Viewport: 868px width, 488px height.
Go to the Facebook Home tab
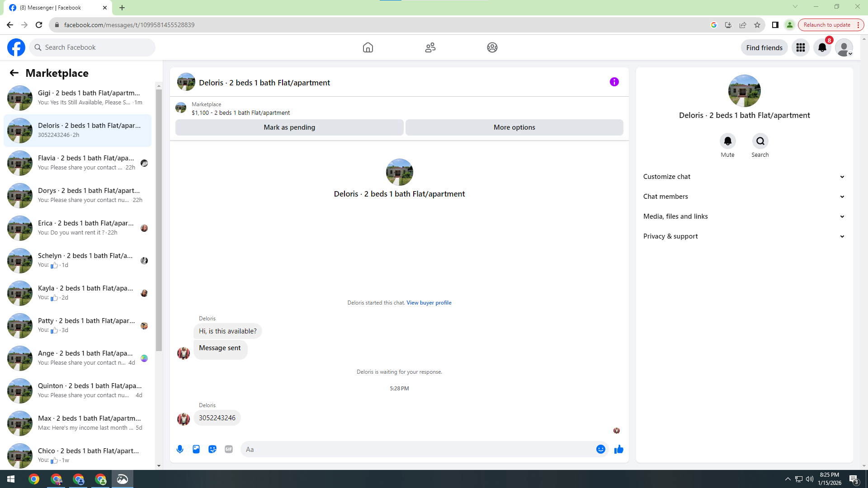tap(368, 47)
